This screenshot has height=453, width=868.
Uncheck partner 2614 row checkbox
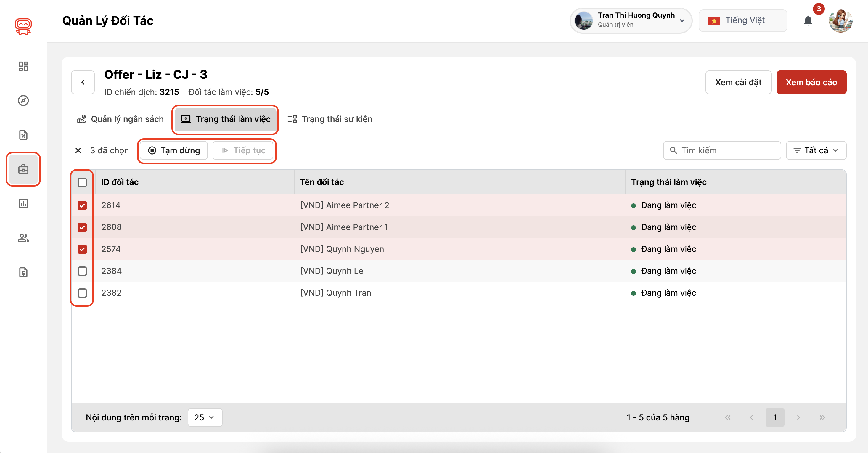pyautogui.click(x=82, y=205)
